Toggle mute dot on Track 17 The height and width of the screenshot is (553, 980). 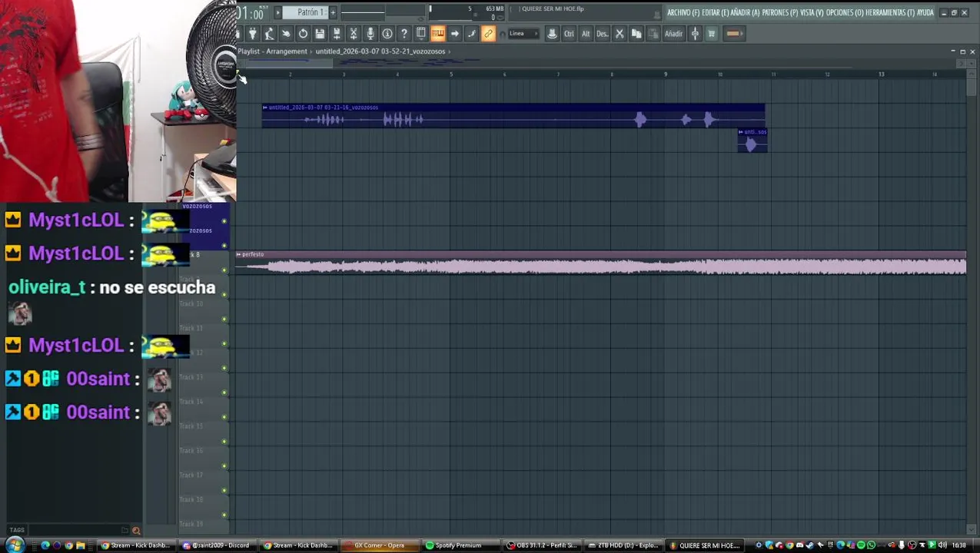(224, 491)
